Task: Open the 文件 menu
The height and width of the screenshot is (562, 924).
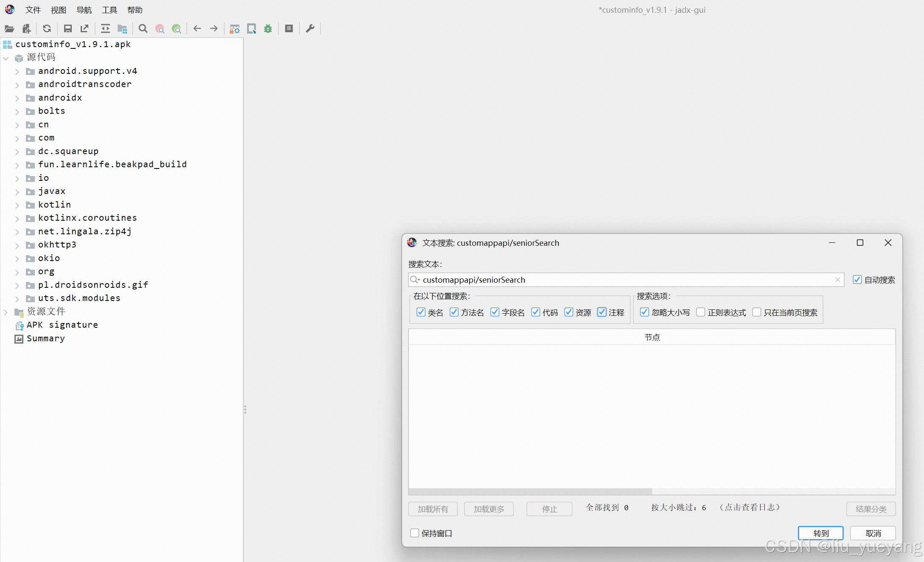Action: 33,10
